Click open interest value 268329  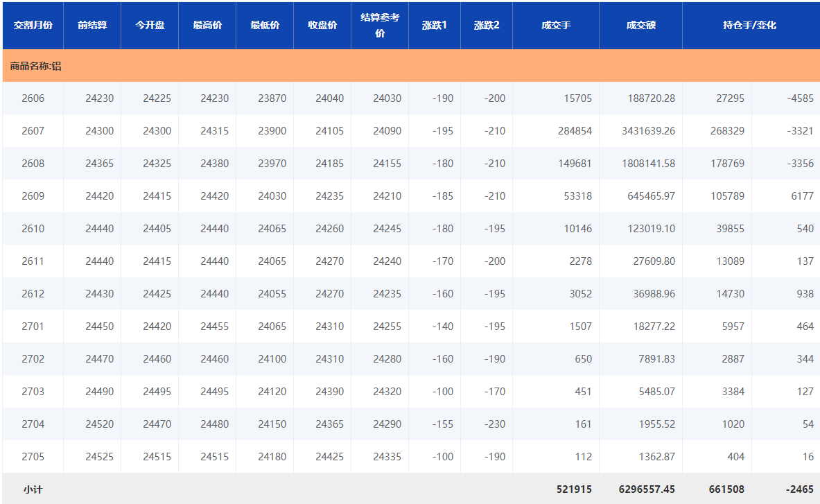point(727,131)
